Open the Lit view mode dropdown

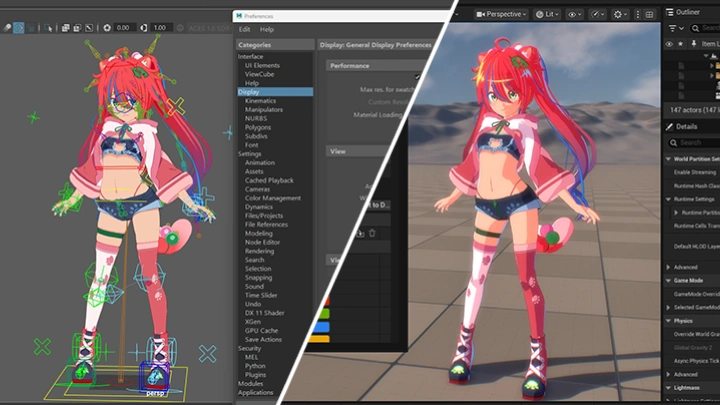(x=547, y=14)
